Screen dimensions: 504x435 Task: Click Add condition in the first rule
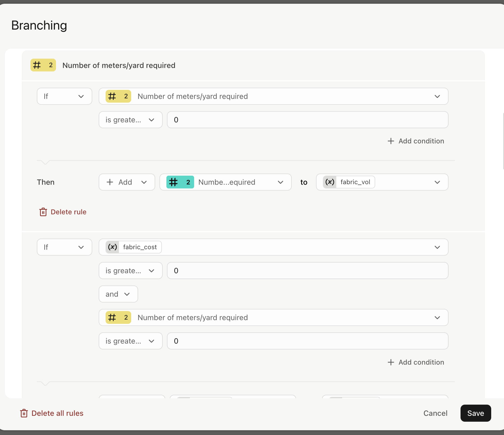(415, 141)
